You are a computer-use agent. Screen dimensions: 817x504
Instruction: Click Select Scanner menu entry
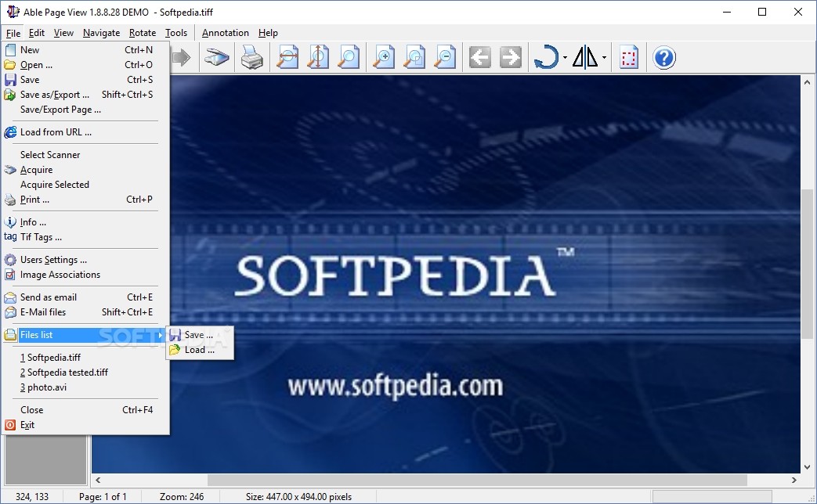[85, 155]
